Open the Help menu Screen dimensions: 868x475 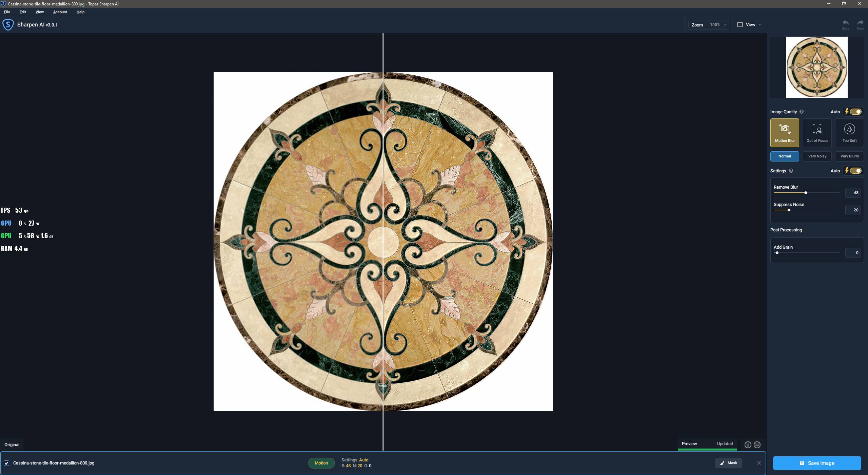[80, 12]
